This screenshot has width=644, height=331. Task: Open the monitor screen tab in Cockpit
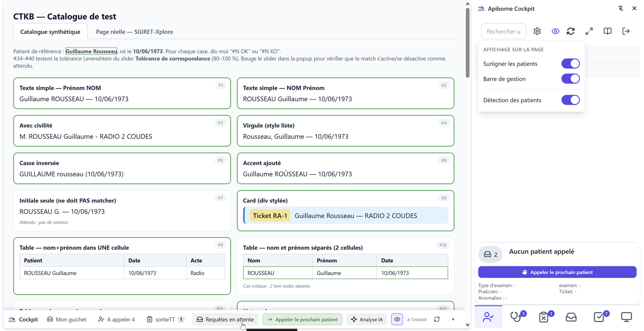(x=627, y=317)
